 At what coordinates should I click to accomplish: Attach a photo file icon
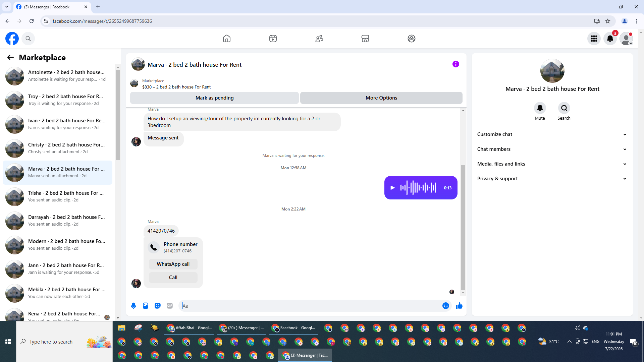(146, 306)
